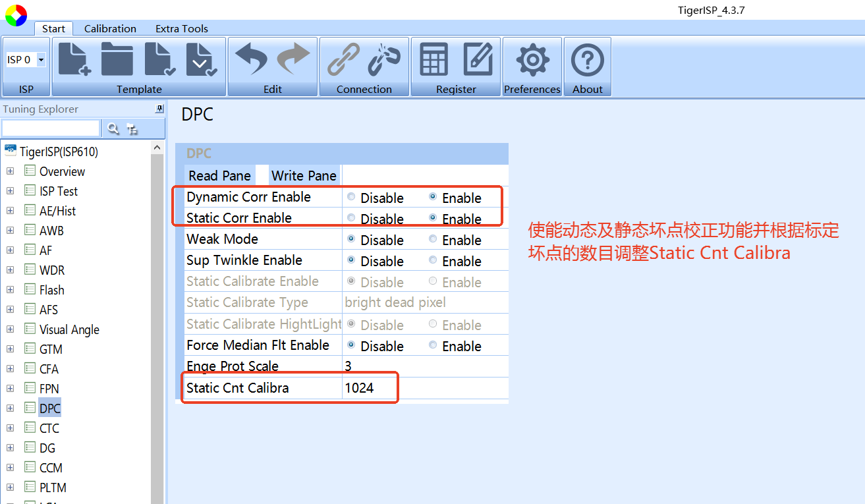The height and width of the screenshot is (504, 865).
Task: Open the ISP 0 dropdown
Action: 42,59
